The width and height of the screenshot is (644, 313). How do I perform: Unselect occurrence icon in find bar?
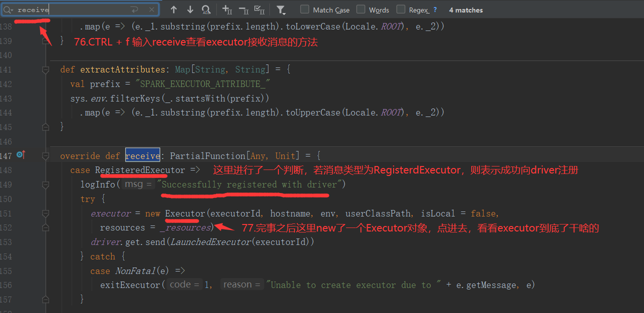pos(243,10)
